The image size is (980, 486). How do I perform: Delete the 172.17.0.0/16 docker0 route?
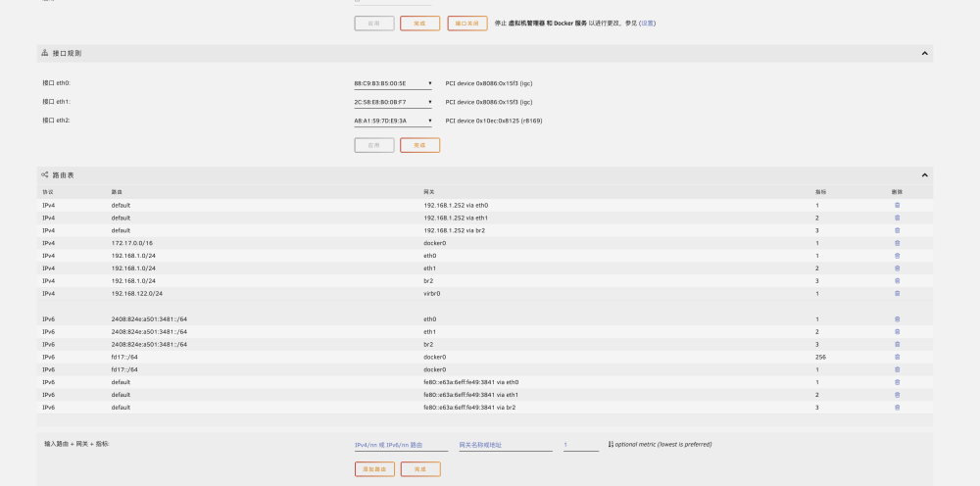tap(897, 243)
